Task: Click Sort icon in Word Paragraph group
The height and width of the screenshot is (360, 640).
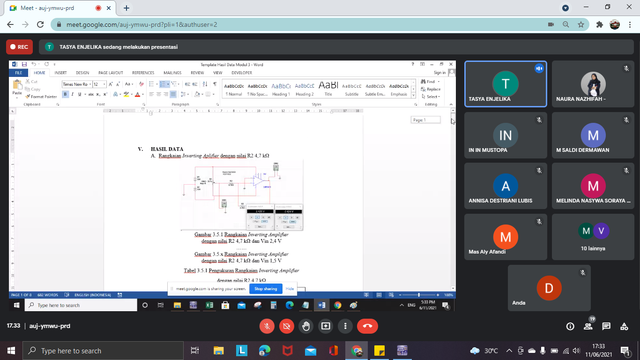Action: point(205,84)
